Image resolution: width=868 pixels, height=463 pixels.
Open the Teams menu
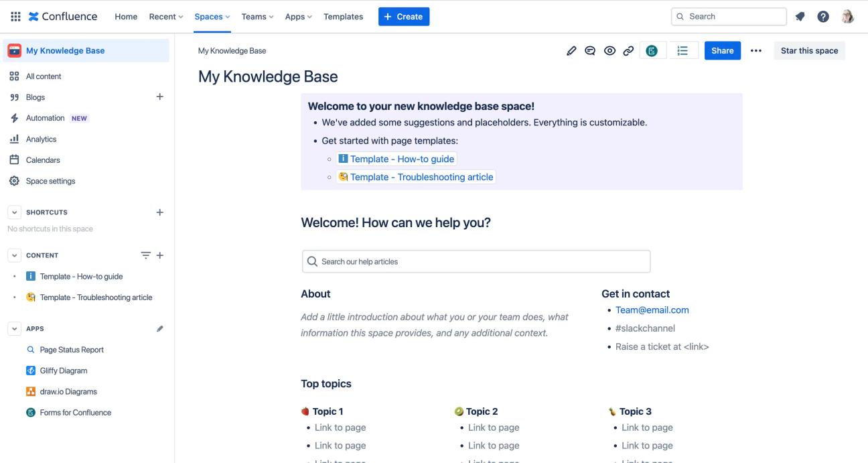point(257,16)
